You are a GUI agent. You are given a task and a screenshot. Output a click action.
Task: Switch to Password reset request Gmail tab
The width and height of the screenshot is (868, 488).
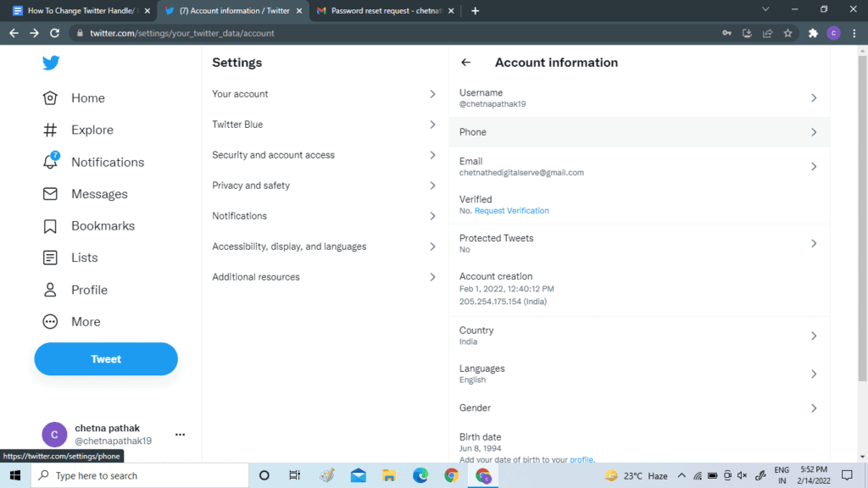click(x=385, y=10)
